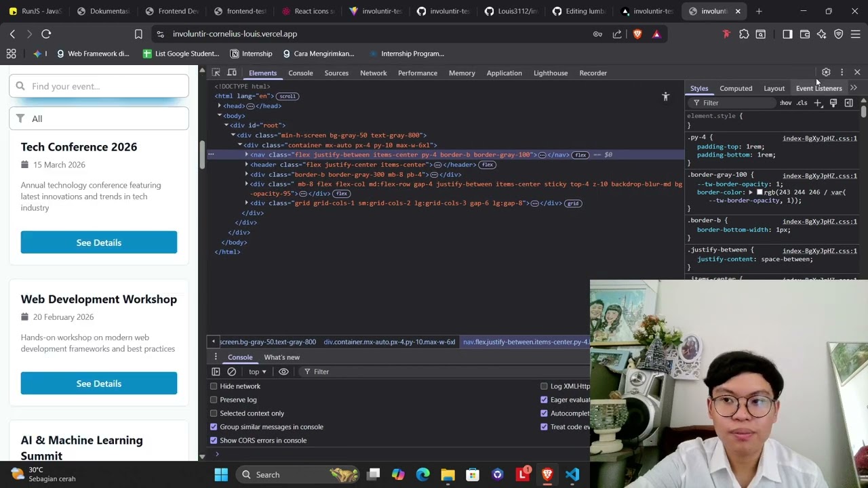Click the paintbrush rendering icon in Styles

pos(833,103)
